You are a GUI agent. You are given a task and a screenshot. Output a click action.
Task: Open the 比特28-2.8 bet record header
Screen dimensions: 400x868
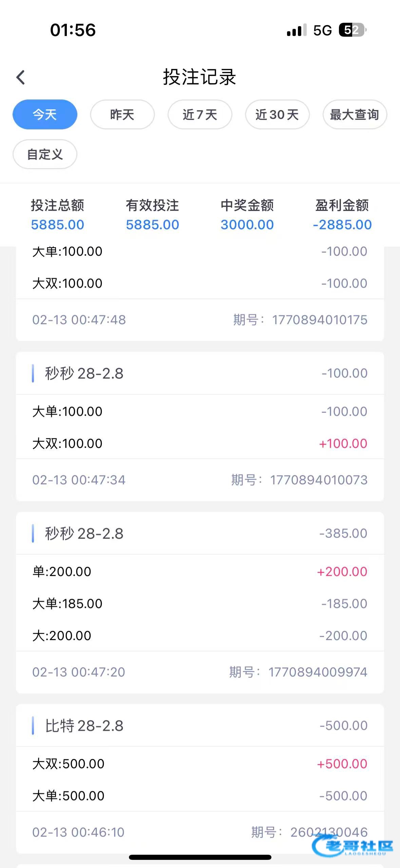[200, 726]
